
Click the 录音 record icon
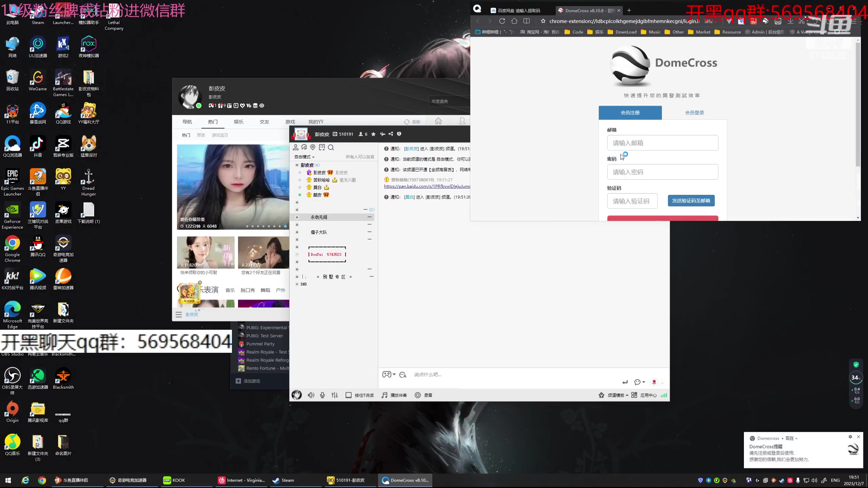coord(418,395)
